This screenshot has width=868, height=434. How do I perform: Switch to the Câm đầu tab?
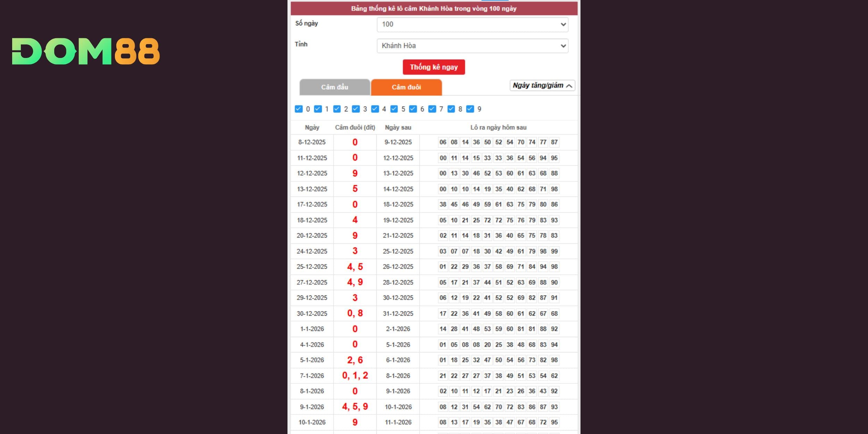click(335, 87)
